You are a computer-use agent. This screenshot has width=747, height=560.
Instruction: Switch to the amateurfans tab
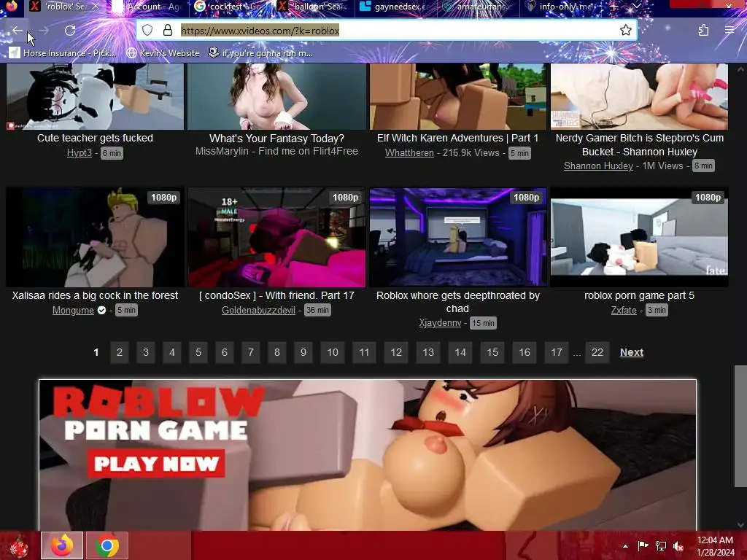tap(479, 7)
